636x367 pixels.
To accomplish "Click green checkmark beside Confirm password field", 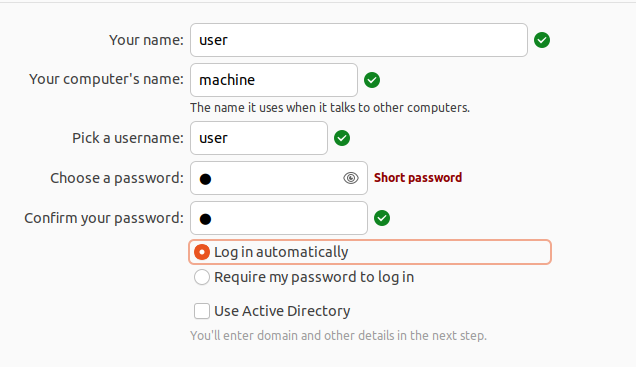I will click(x=382, y=218).
